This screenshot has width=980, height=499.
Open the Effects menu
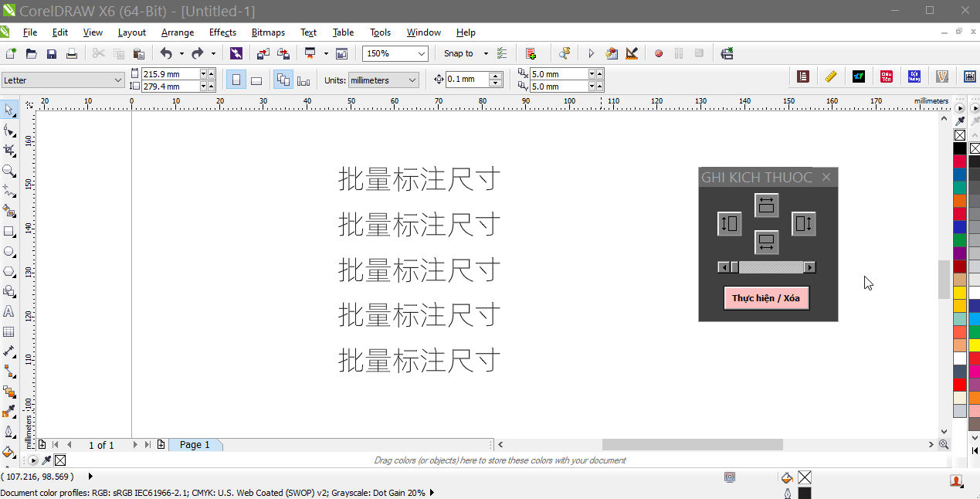[222, 32]
